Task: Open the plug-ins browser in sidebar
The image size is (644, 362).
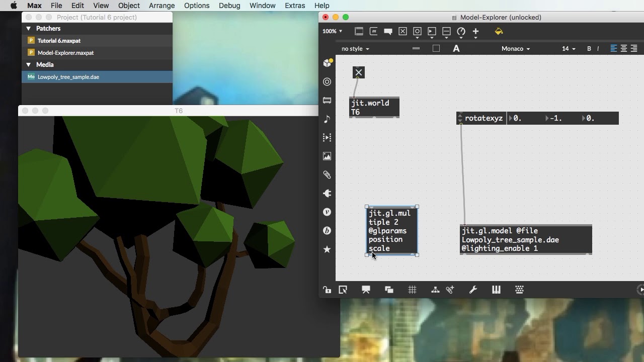Action: click(x=327, y=194)
